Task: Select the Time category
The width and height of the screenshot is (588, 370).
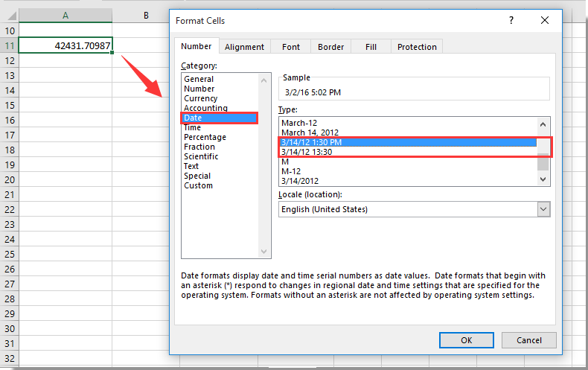Action: (192, 127)
